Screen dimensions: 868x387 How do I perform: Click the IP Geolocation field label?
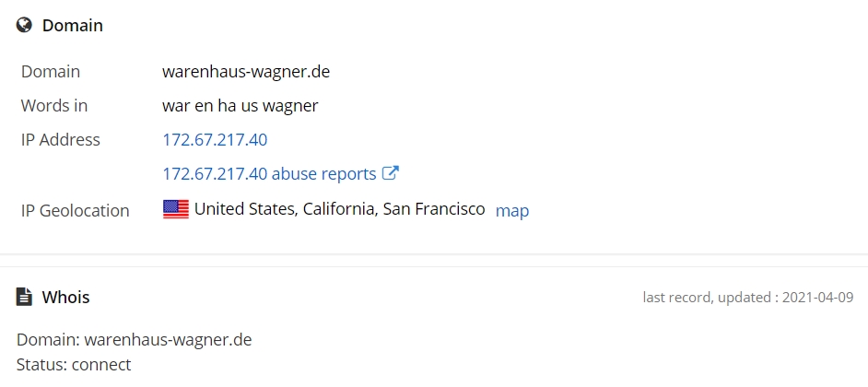tap(76, 210)
